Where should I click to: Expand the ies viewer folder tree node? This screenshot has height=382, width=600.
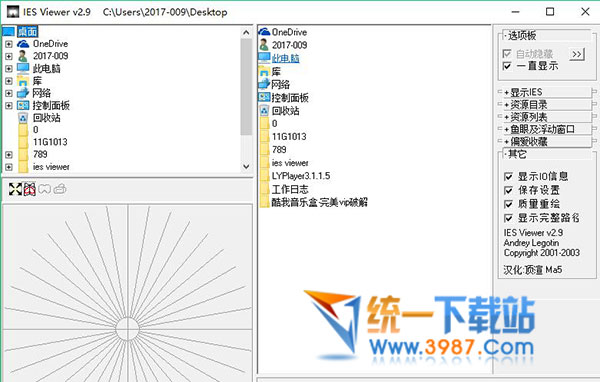pos(8,167)
